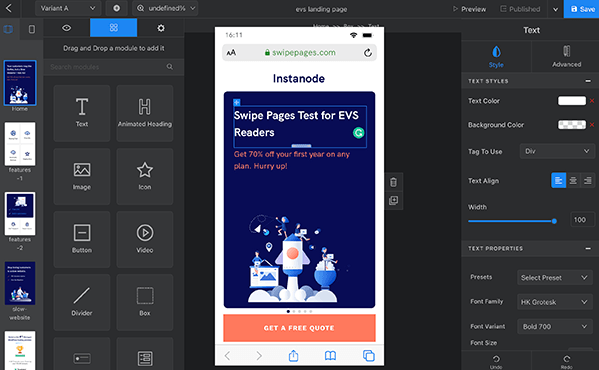
Task: Align text center
Action: (573, 181)
